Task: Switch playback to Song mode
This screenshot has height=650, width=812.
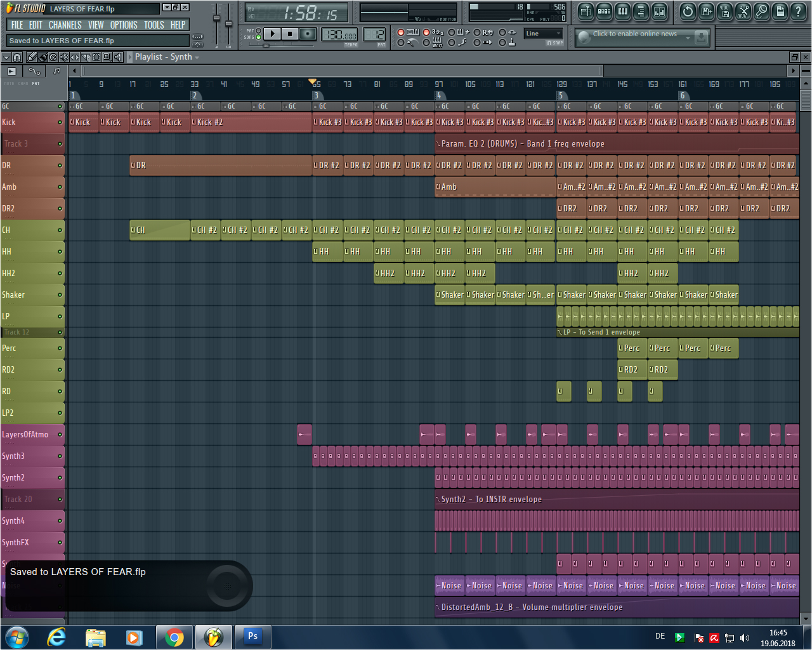Action: [258, 37]
